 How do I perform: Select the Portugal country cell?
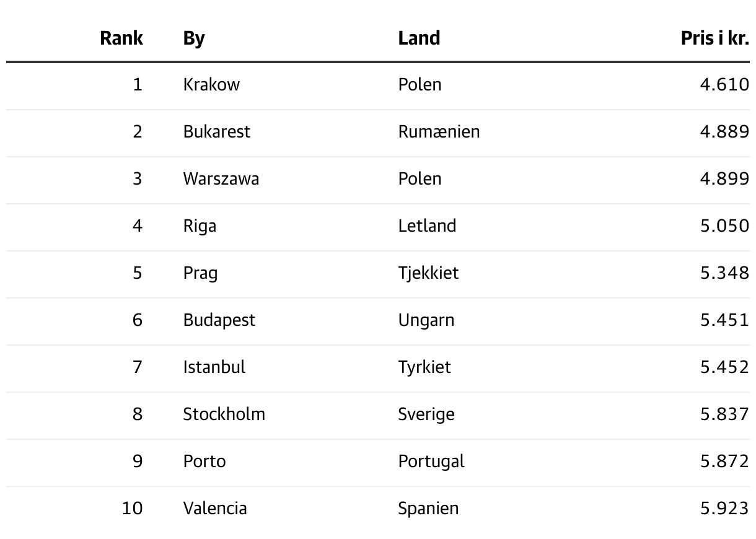click(431, 461)
